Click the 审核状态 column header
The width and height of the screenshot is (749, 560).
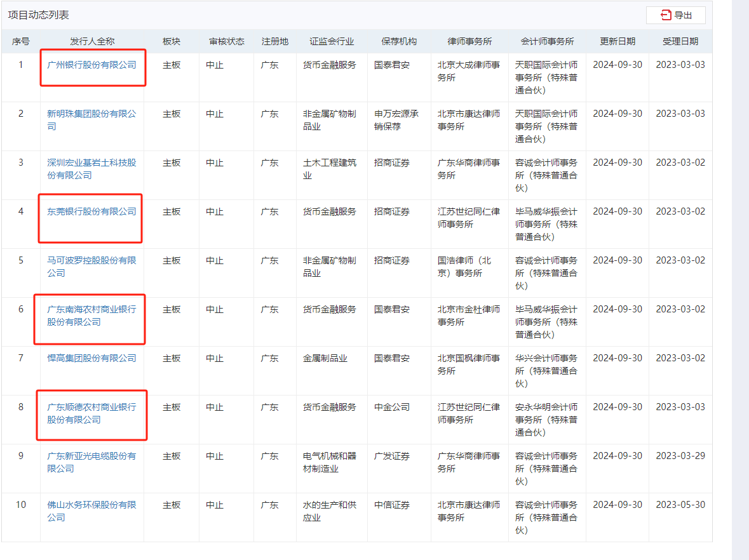pyautogui.click(x=226, y=41)
